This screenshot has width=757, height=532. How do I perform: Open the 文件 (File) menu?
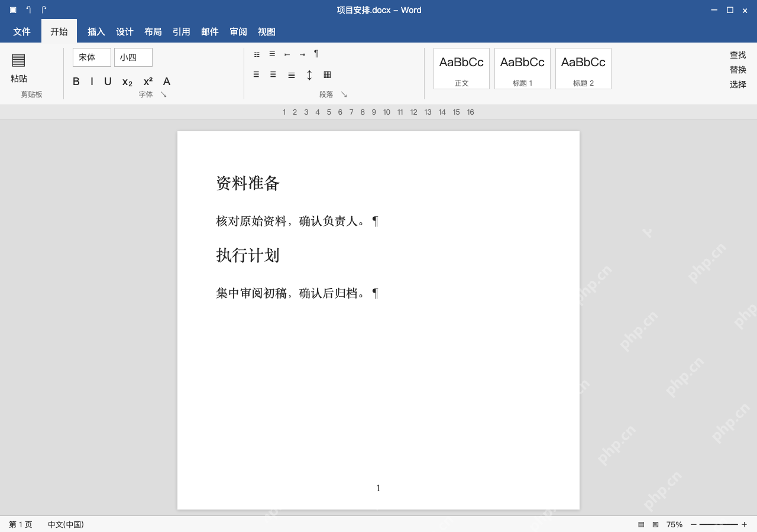pos(22,31)
